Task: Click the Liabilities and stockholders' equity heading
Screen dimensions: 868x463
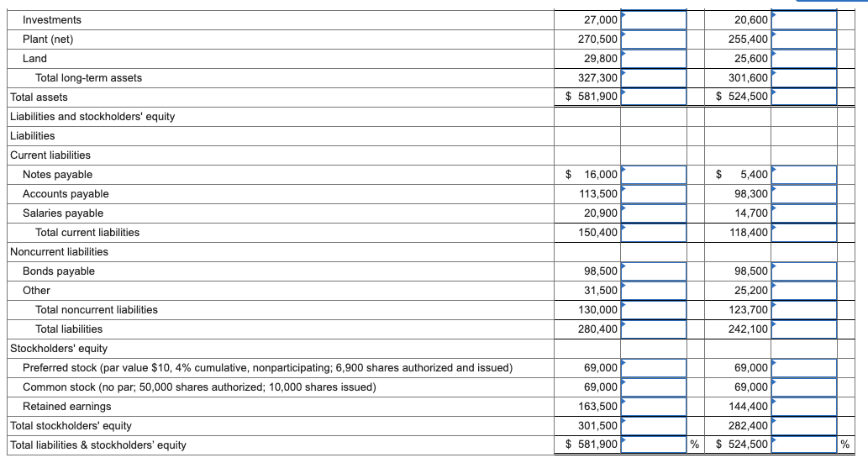Action: [92, 117]
